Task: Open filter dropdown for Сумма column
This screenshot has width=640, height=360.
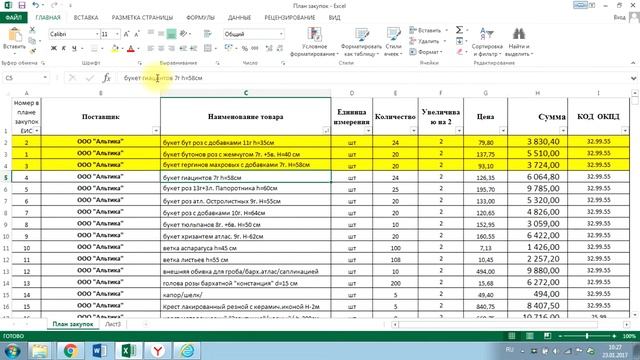Action: (x=562, y=131)
